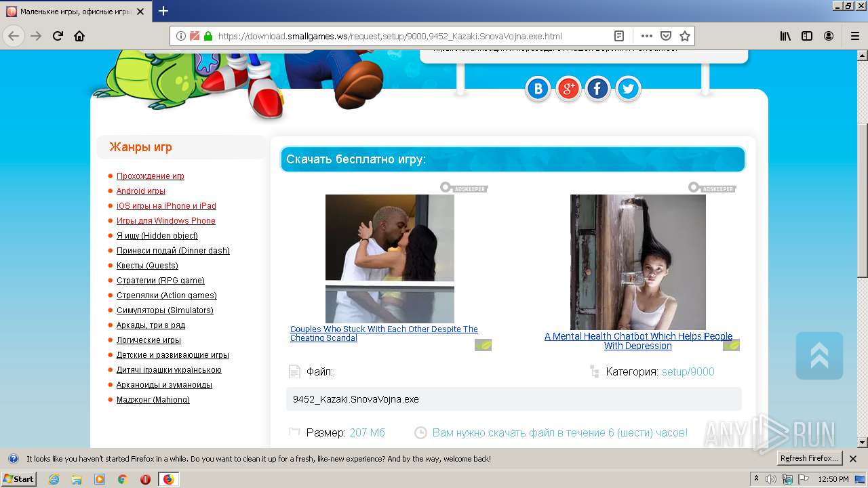This screenshot has width=868, height=488.
Task: Open Android игры category link
Action: [x=141, y=191]
